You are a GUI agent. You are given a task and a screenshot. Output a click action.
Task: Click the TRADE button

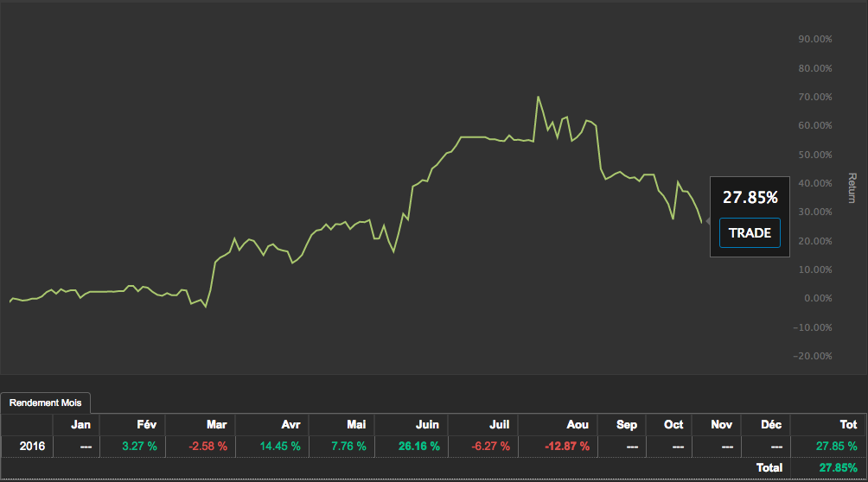tap(749, 233)
